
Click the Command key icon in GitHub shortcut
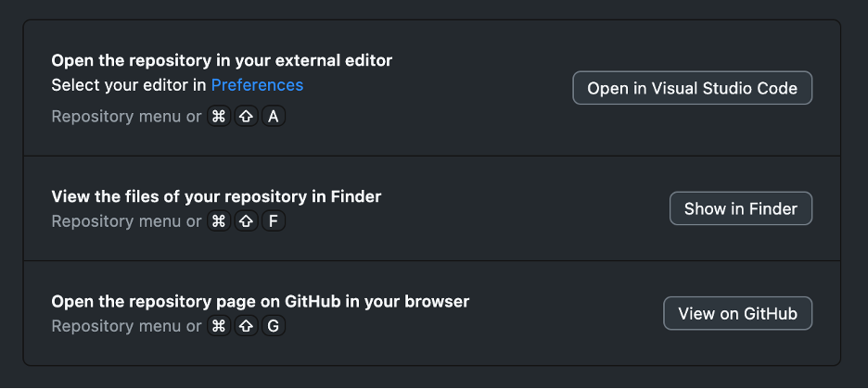tap(219, 326)
